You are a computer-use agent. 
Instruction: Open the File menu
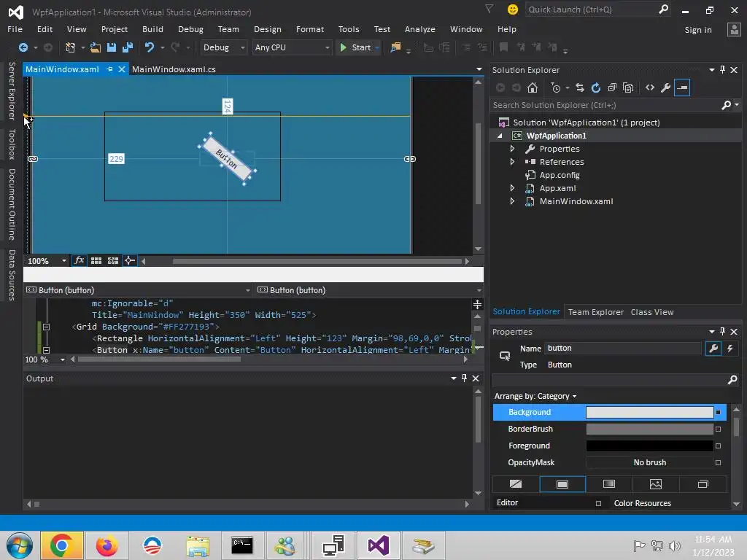pos(15,29)
